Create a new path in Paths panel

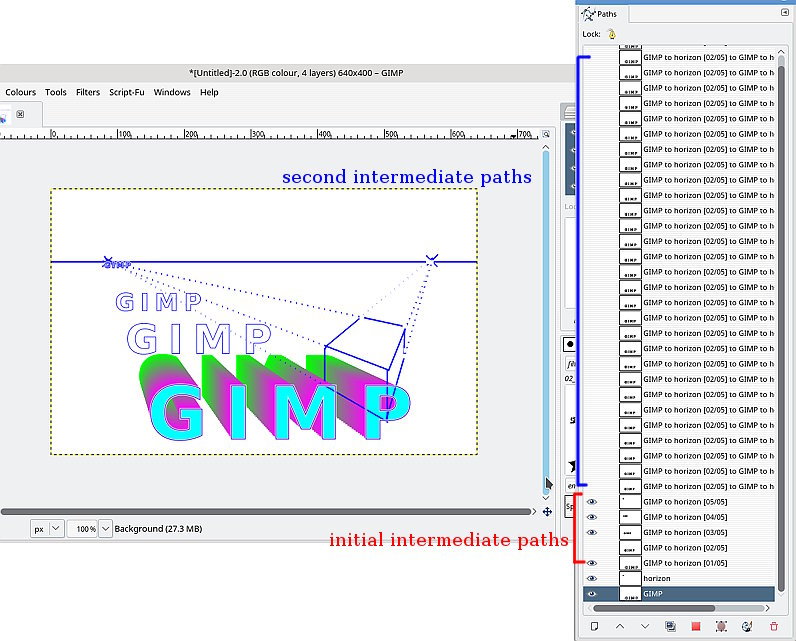(x=593, y=626)
